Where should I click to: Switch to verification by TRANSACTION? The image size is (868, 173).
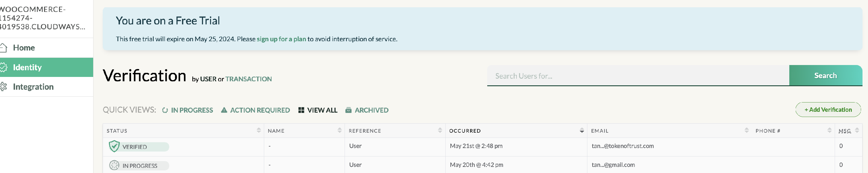(x=248, y=79)
